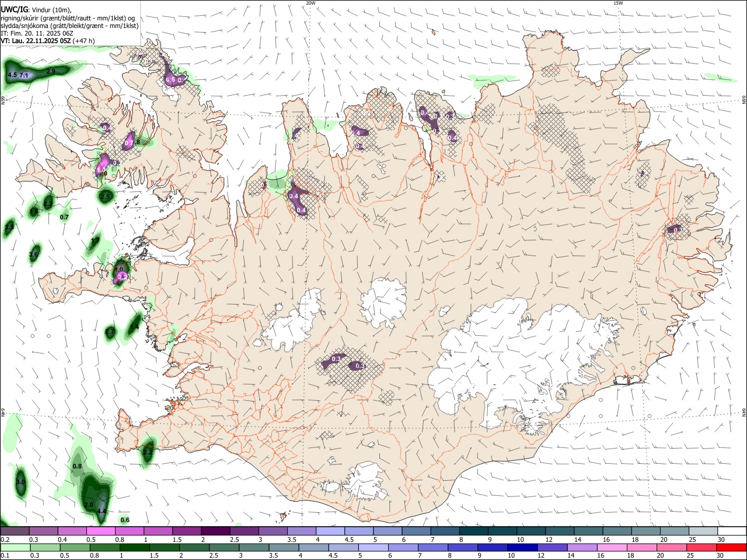
Task: Click the '2.7' rain value label
Action: point(110,331)
